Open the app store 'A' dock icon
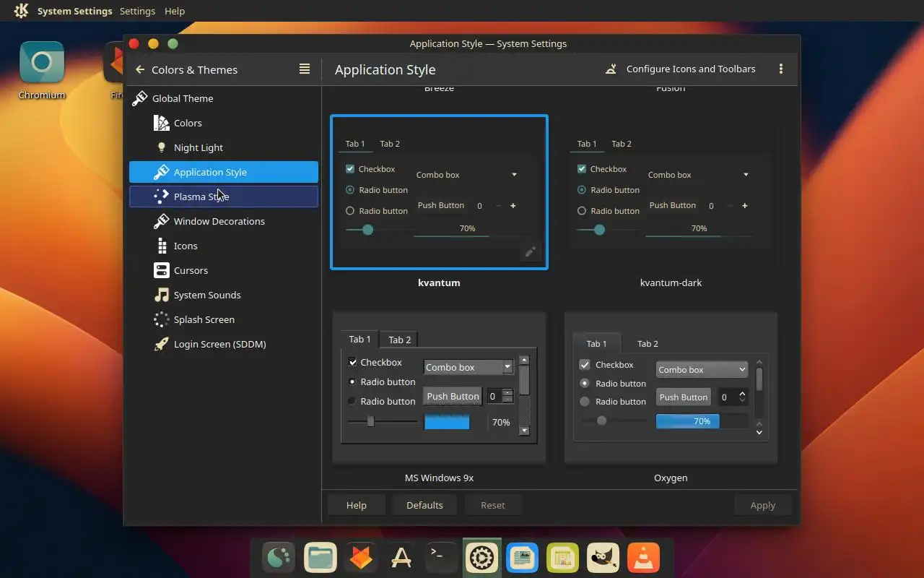The width and height of the screenshot is (924, 578). click(401, 558)
